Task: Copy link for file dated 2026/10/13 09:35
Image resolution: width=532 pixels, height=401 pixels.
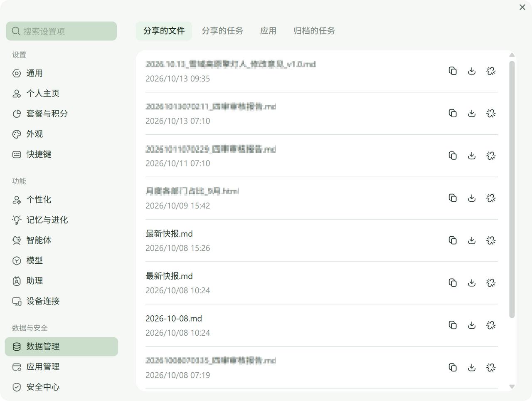Action: point(453,71)
